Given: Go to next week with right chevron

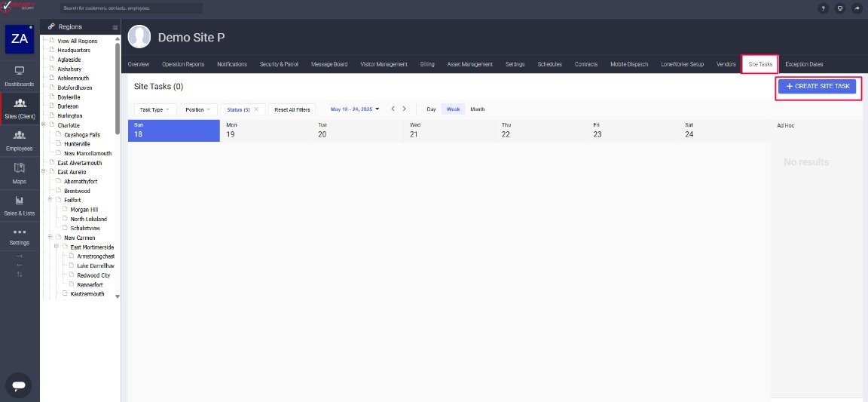Looking at the screenshot, I should [404, 109].
